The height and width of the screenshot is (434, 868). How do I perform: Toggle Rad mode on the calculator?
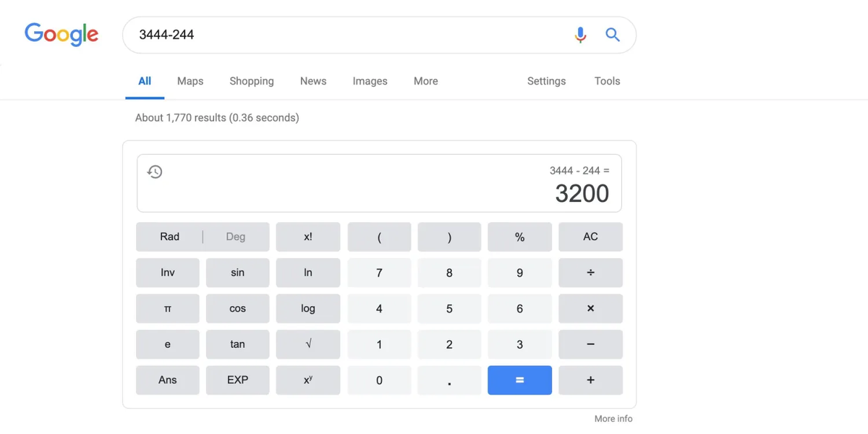click(x=169, y=237)
